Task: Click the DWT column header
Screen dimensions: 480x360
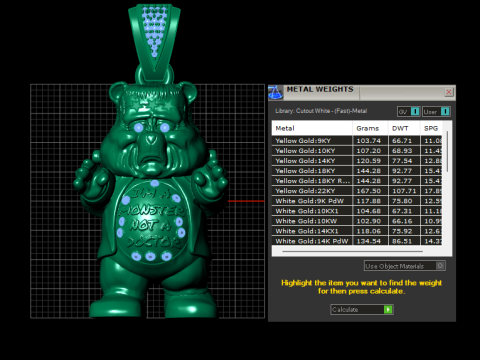Action: tap(404, 128)
